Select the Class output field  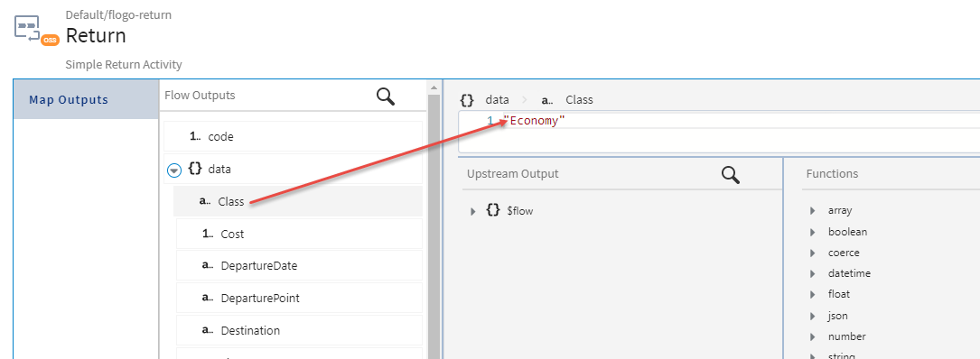click(x=297, y=201)
